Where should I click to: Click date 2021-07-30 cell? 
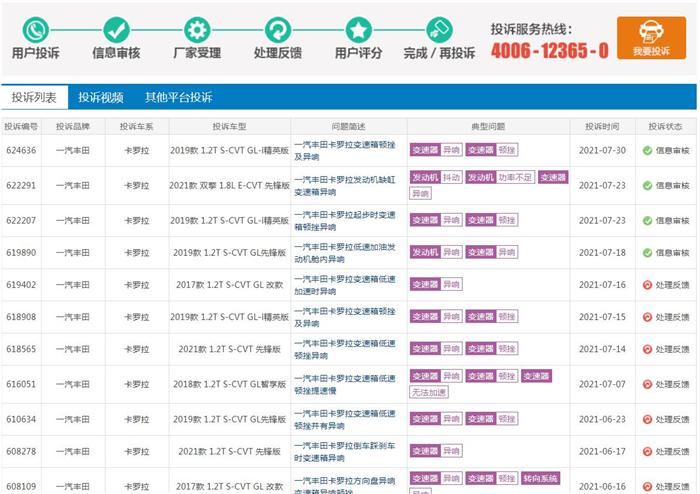pyautogui.click(x=602, y=150)
